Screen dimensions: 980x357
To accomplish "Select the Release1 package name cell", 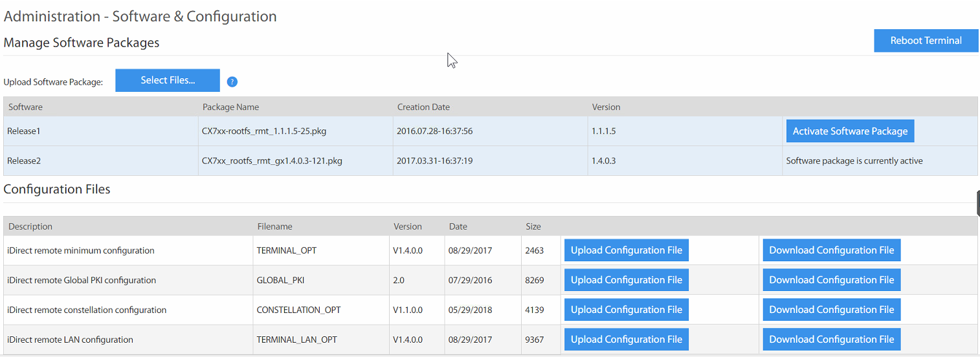I will tap(295, 131).
